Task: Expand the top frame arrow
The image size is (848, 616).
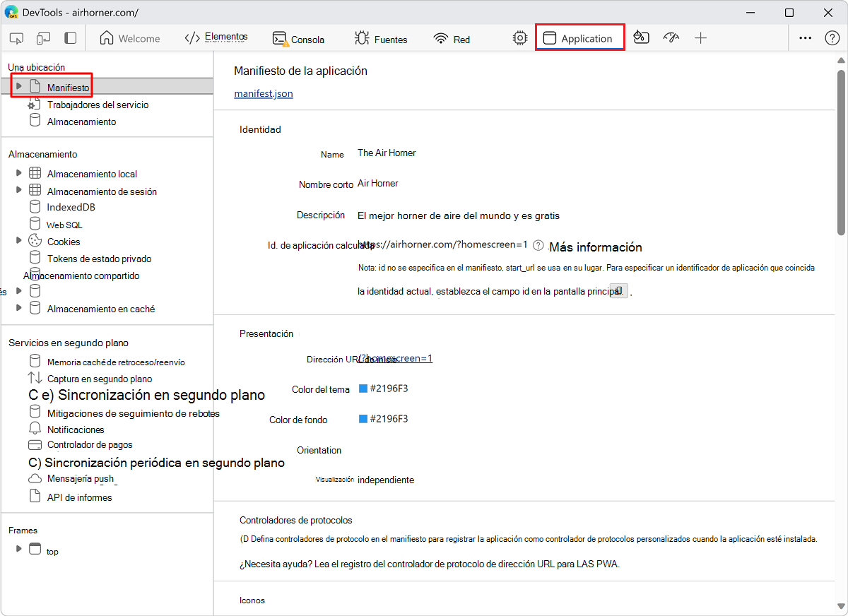Action: coord(19,548)
